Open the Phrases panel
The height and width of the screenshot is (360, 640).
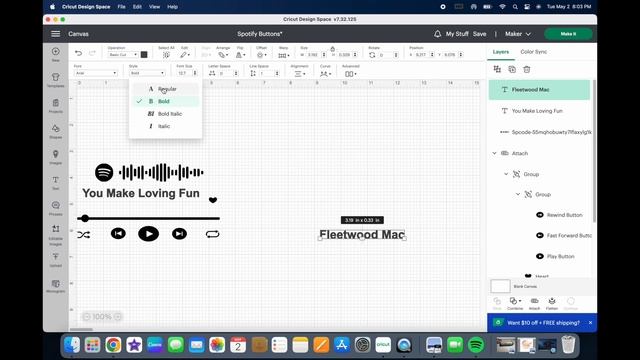(56, 205)
